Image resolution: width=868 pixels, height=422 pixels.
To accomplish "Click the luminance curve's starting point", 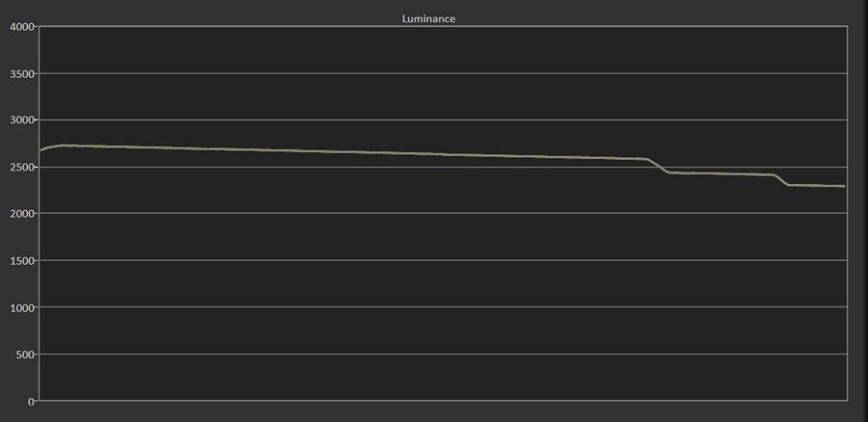I will pos(41,150).
